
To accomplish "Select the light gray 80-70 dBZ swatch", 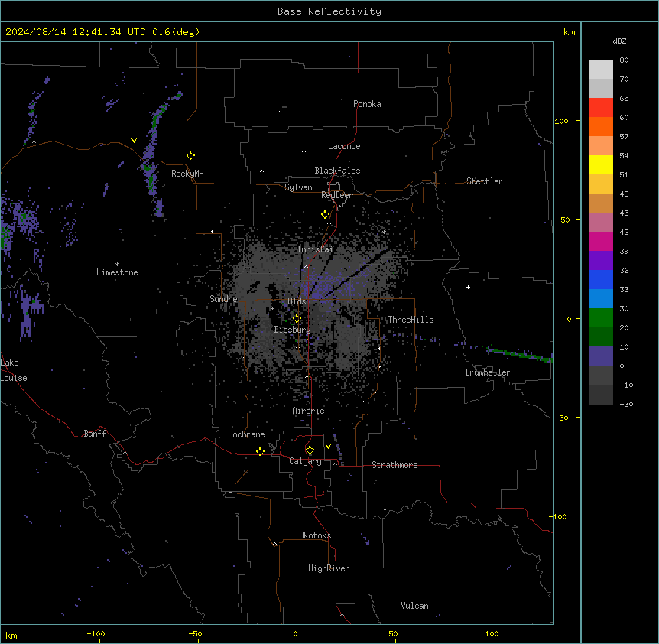I will [x=601, y=70].
